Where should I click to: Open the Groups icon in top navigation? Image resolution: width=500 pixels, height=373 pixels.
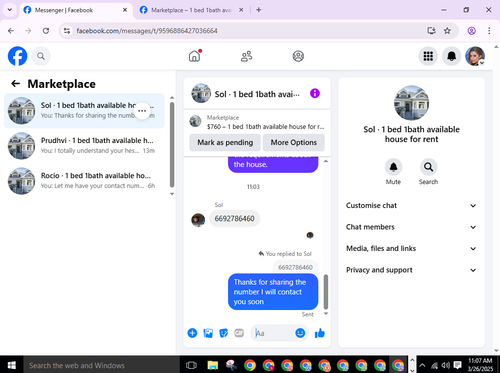[298, 56]
